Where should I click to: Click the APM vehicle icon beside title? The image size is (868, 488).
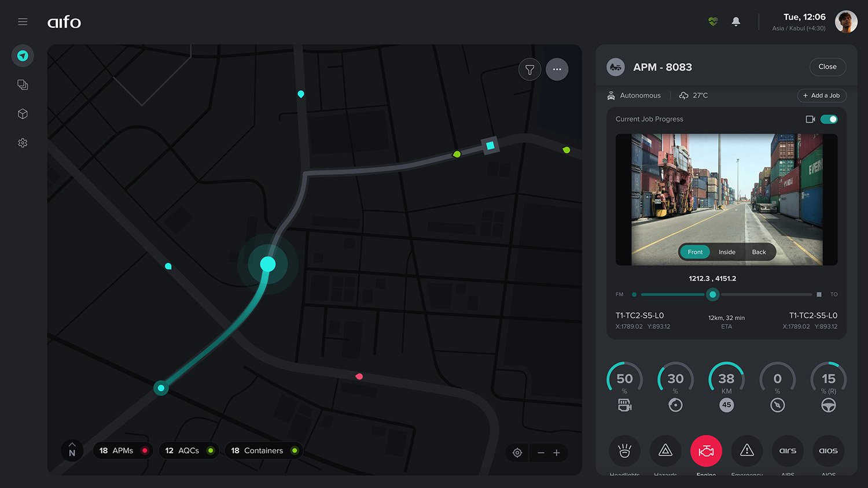click(616, 67)
